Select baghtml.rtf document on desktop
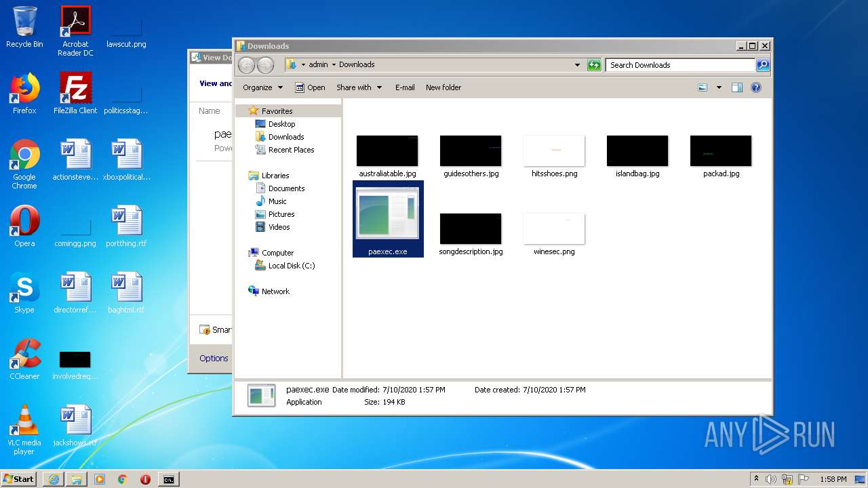The image size is (868, 488). [x=126, y=293]
